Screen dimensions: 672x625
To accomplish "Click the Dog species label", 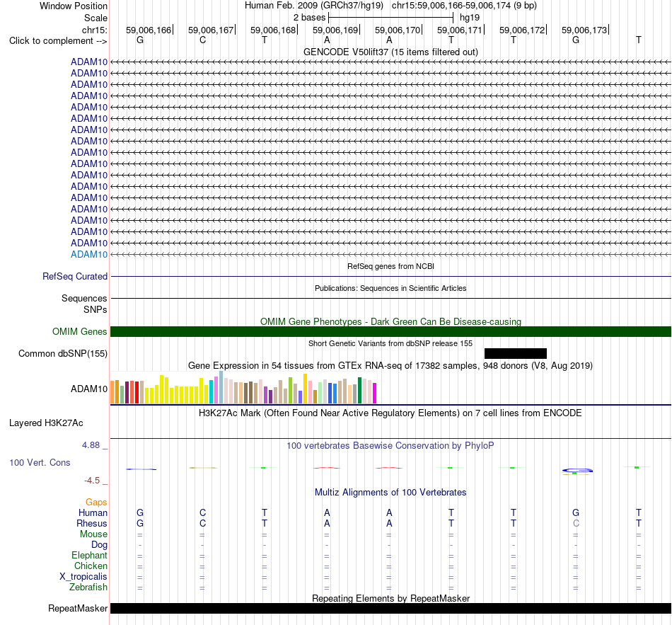I will point(100,545).
